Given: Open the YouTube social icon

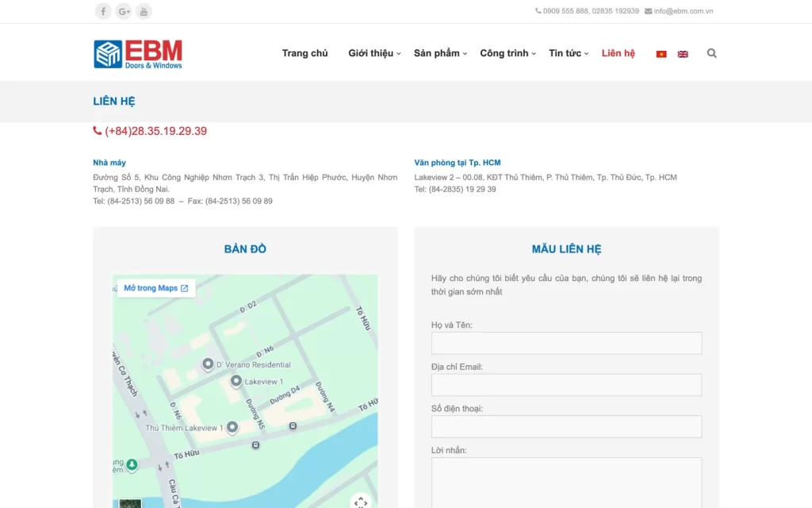Looking at the screenshot, I should tap(144, 11).
